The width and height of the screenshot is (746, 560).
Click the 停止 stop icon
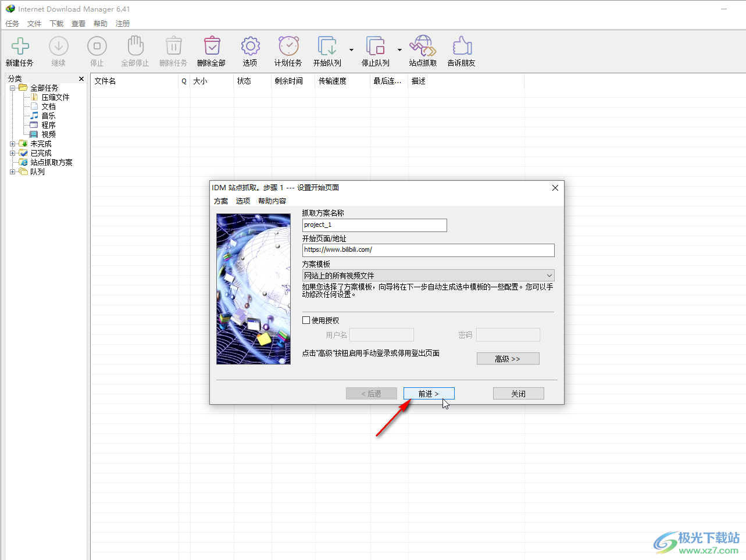click(97, 46)
